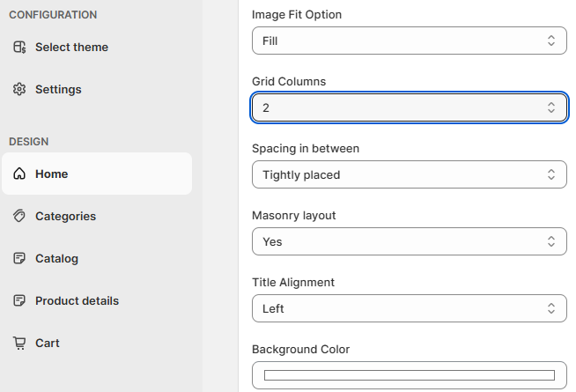Screen dimensions: 576x392
Task: Open the Catalog design section
Action: click(97, 258)
